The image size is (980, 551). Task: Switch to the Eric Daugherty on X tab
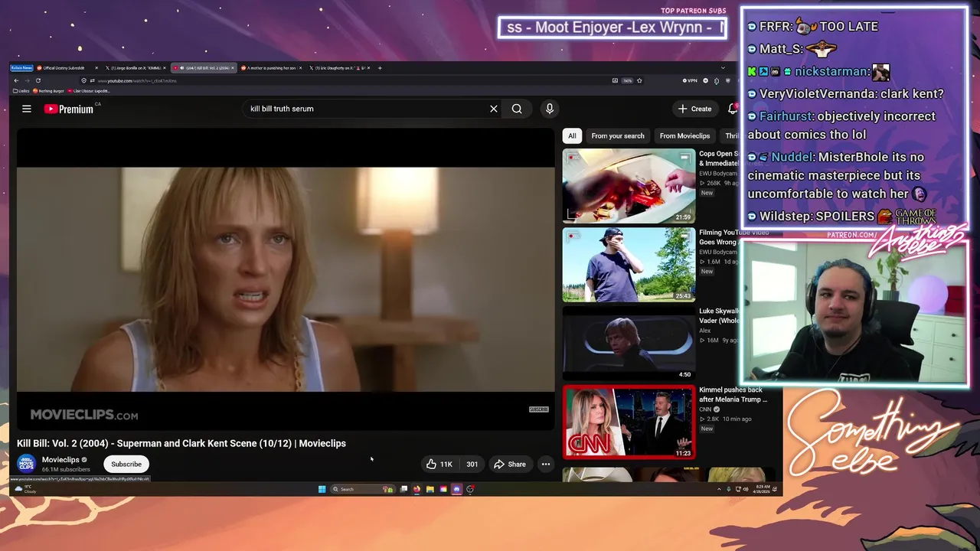pyautogui.click(x=339, y=68)
